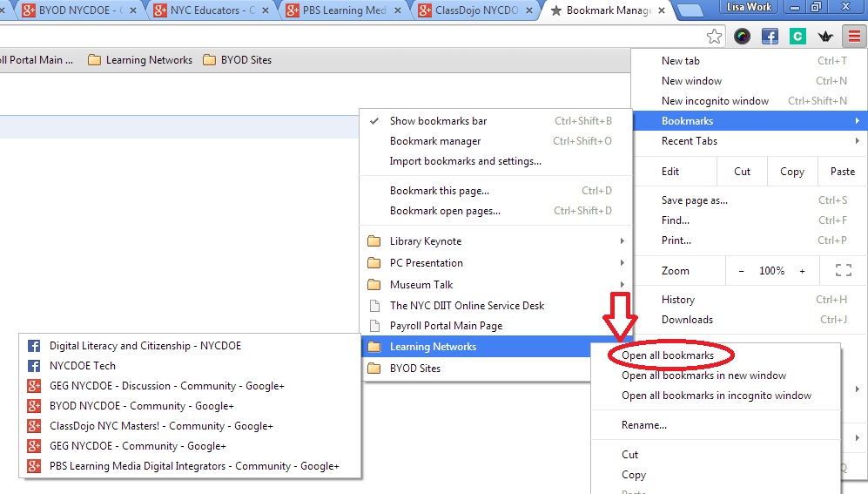The height and width of the screenshot is (494, 868).
Task: Select Print from Chrome menu
Action: pos(750,240)
